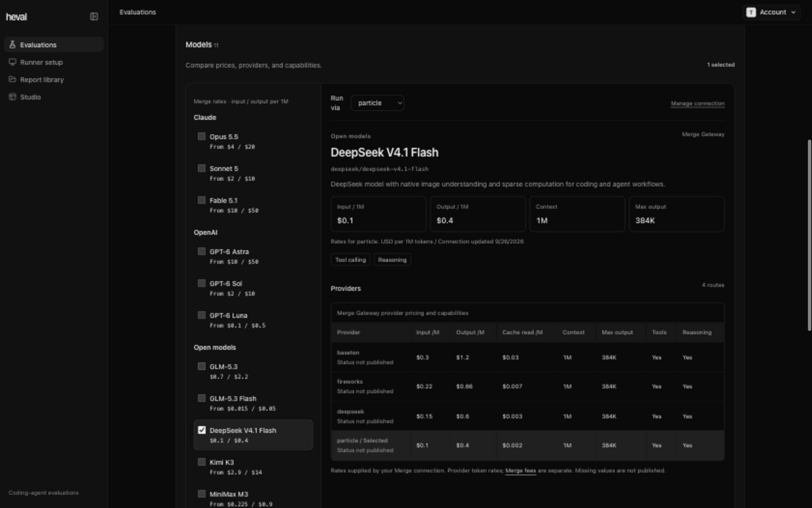Select the GLM-5.3 Flash checkbox

(202, 398)
